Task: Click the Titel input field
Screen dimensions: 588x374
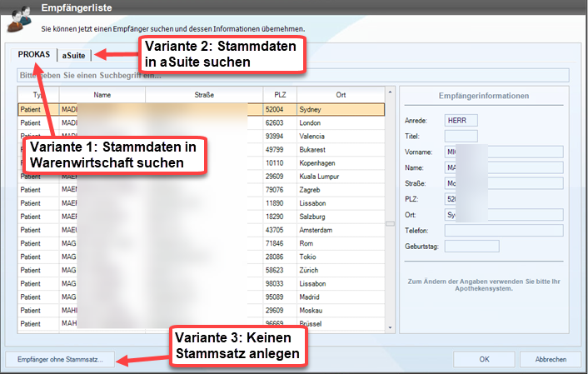Action: tap(461, 136)
